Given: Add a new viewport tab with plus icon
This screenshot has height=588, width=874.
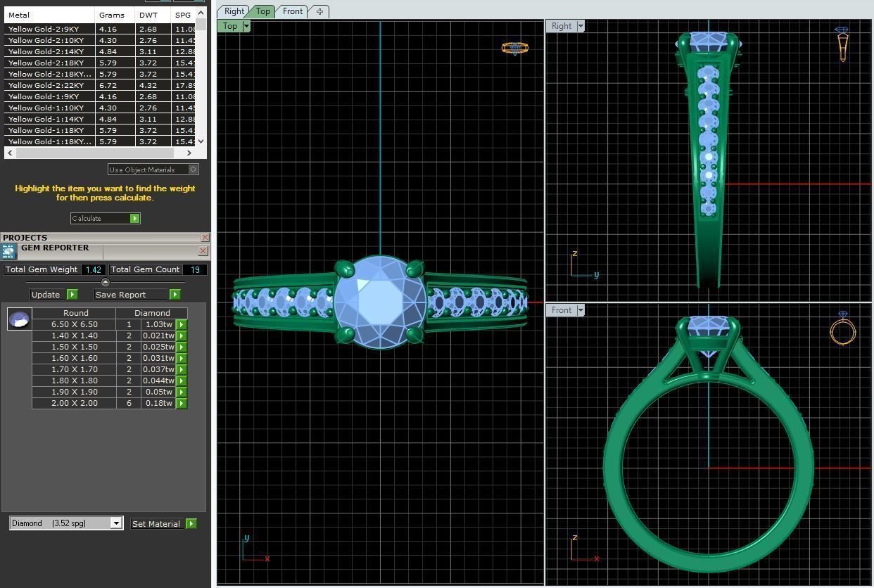Looking at the screenshot, I should (319, 11).
